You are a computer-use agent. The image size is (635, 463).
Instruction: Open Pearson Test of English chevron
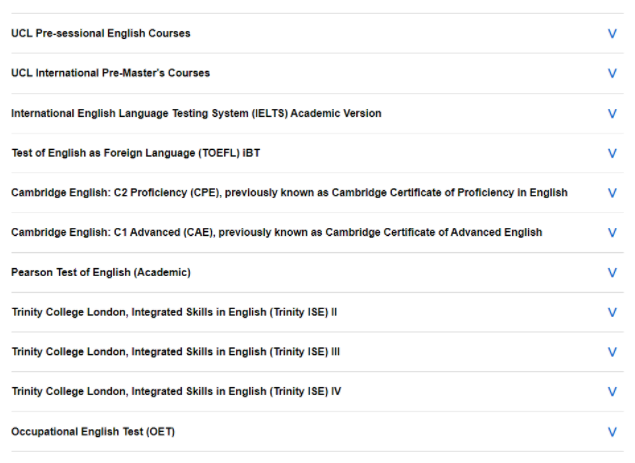612,273
